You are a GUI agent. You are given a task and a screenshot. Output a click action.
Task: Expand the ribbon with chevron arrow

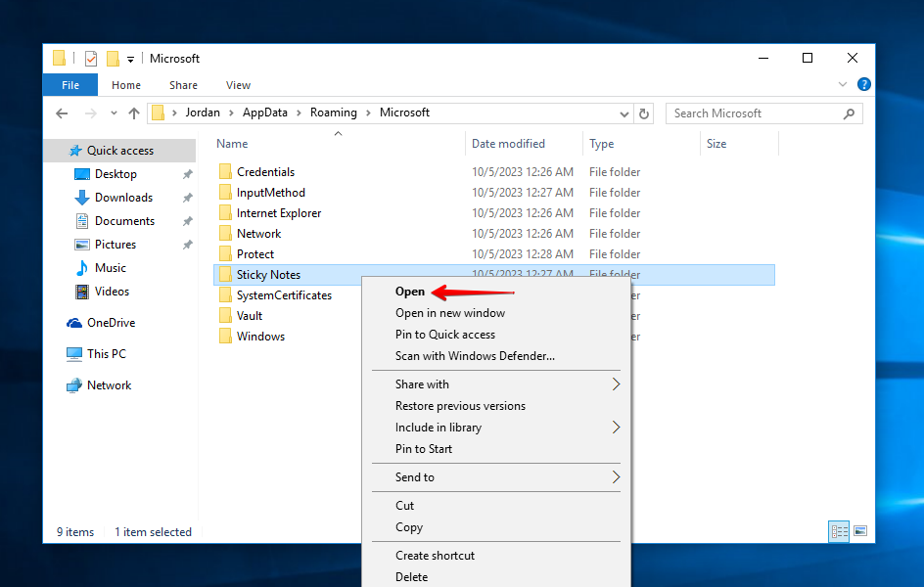(x=845, y=85)
